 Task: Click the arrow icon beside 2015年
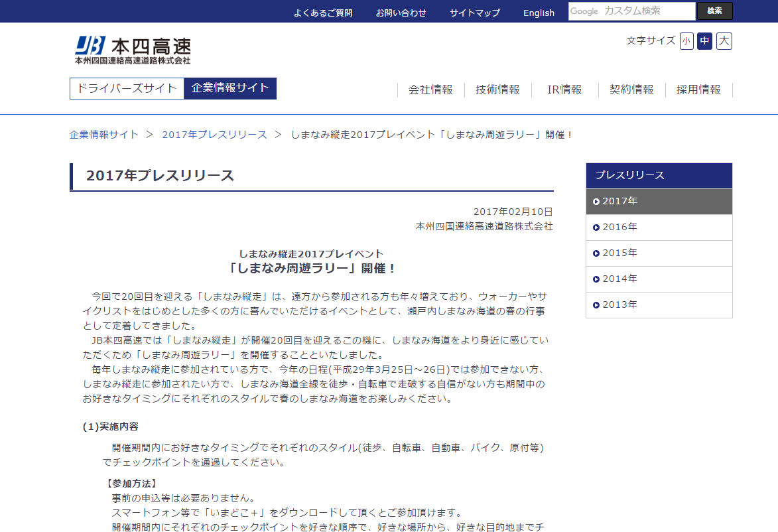pos(596,253)
